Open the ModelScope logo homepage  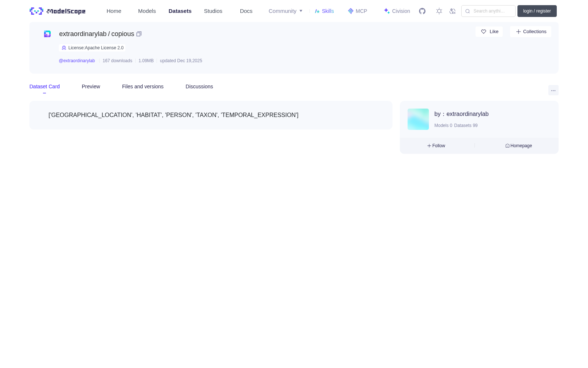pos(57,11)
